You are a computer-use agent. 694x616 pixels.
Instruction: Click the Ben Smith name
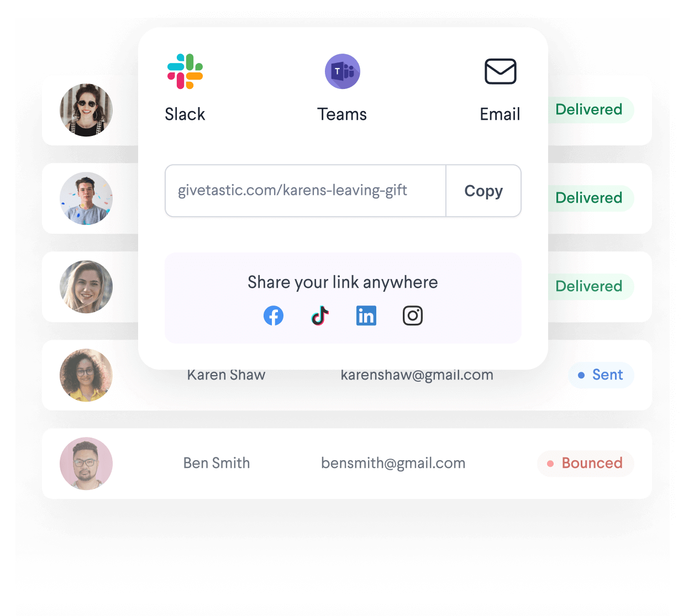click(217, 463)
